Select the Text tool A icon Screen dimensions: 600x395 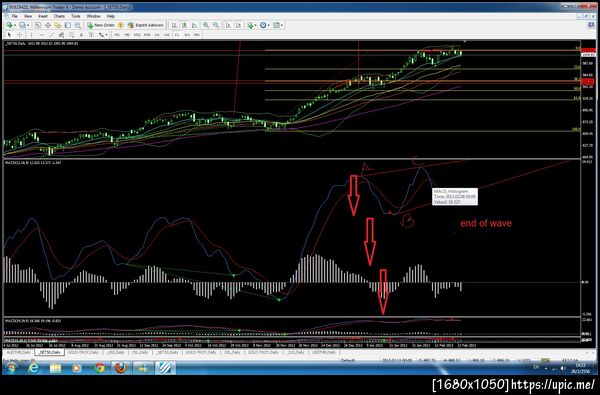click(x=81, y=35)
